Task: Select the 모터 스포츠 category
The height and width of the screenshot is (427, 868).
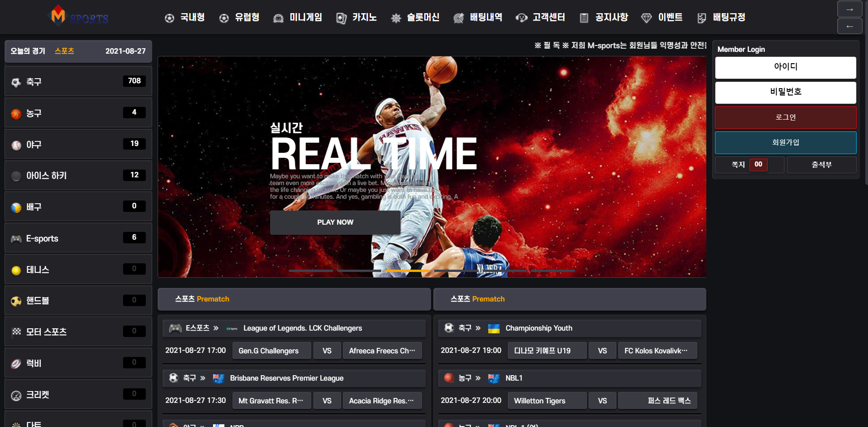Action: [78, 332]
